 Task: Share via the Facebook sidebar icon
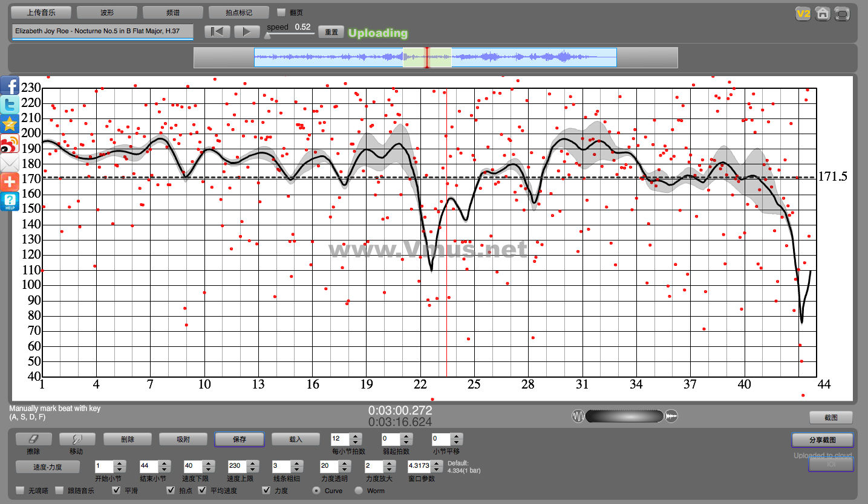10,86
